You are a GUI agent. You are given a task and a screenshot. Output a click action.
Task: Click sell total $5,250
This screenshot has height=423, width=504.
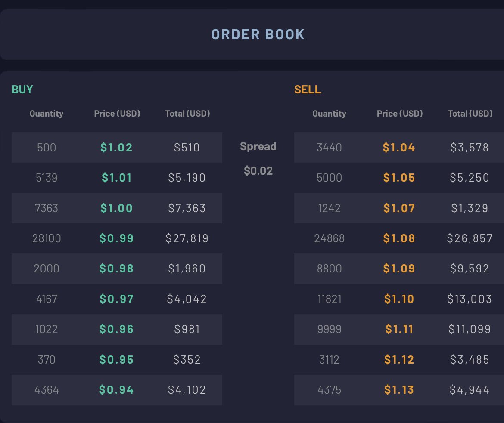[x=470, y=178]
